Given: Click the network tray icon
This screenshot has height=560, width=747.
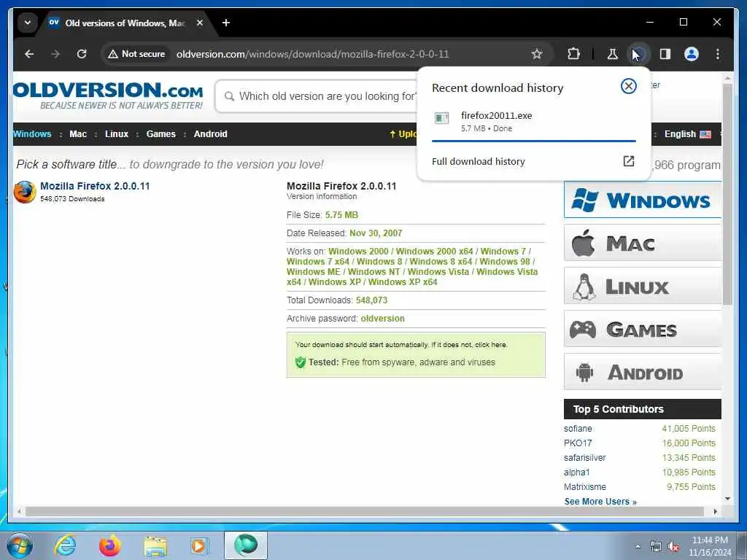Looking at the screenshot, I should [x=656, y=547].
